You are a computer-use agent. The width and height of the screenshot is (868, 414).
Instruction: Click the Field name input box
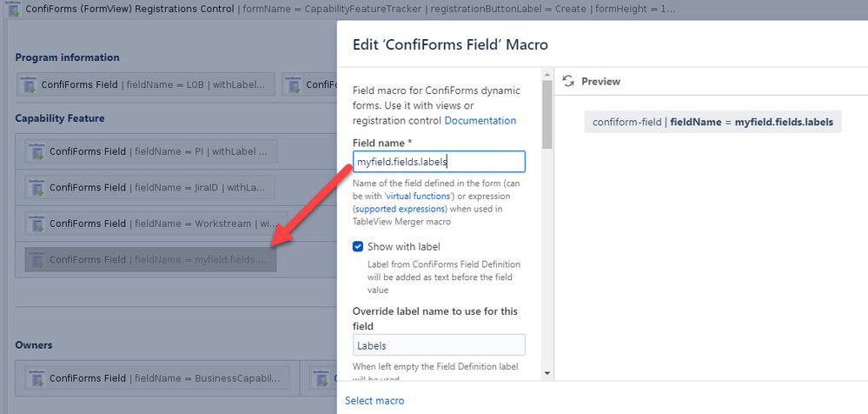tap(439, 162)
